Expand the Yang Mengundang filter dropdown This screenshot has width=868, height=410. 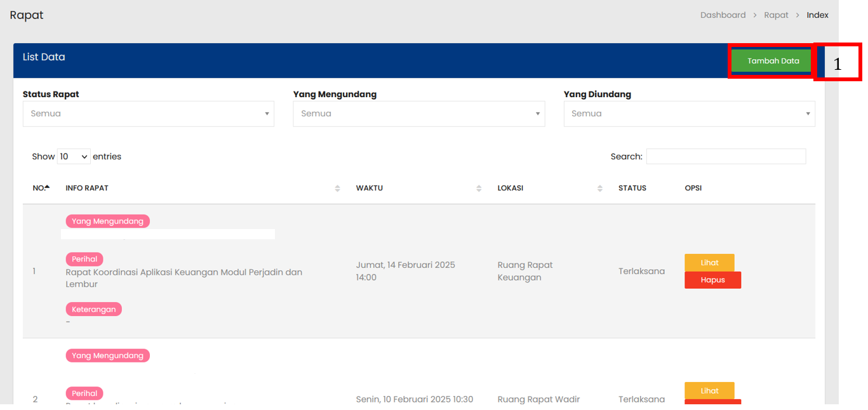tap(418, 114)
